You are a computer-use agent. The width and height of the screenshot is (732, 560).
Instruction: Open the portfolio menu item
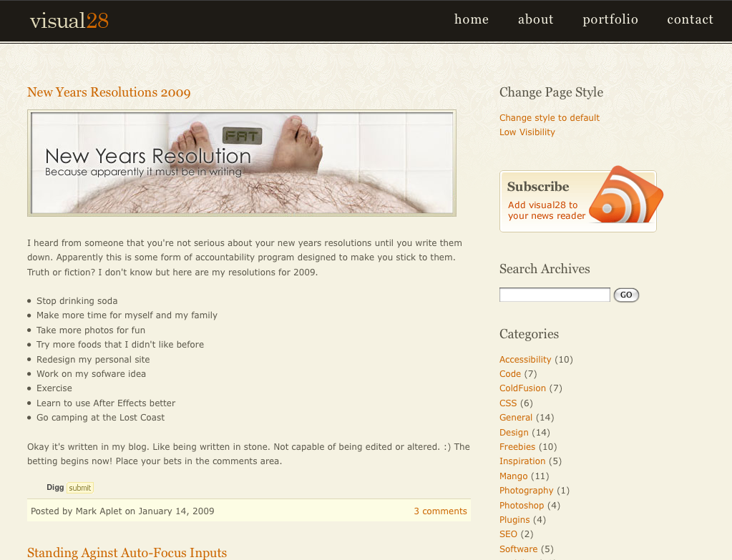tap(610, 19)
